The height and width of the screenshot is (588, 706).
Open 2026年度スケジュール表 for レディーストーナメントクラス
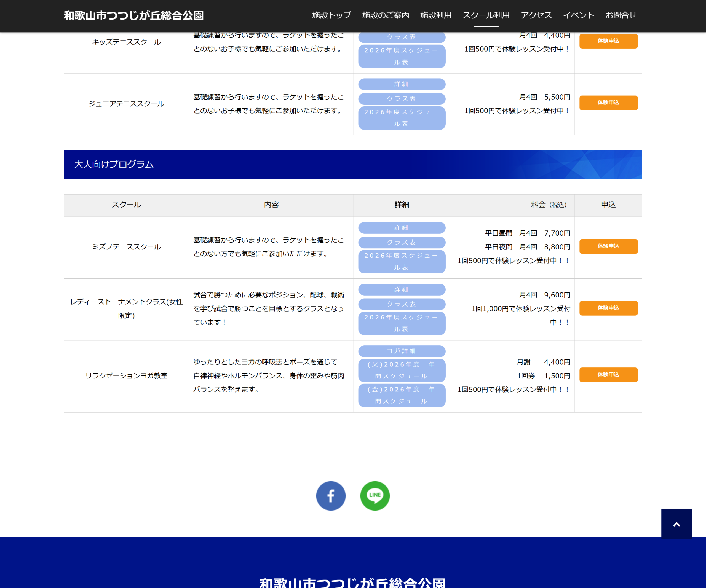coord(402,323)
